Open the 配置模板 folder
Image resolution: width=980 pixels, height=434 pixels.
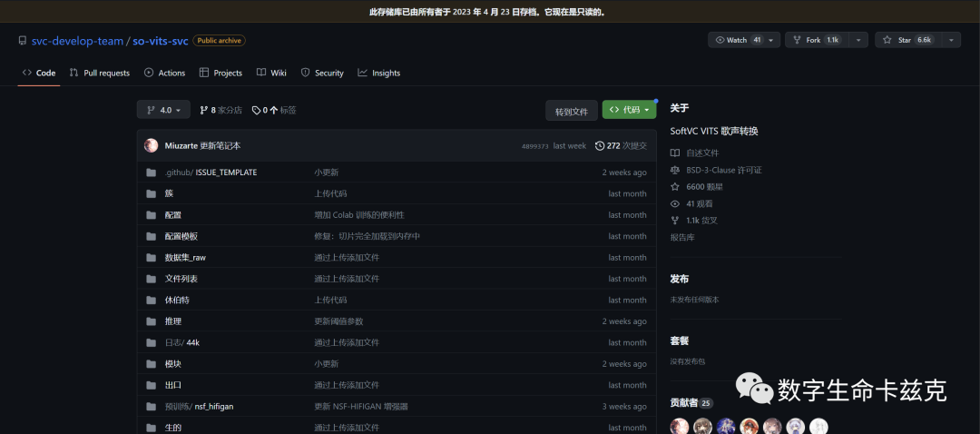click(x=181, y=236)
